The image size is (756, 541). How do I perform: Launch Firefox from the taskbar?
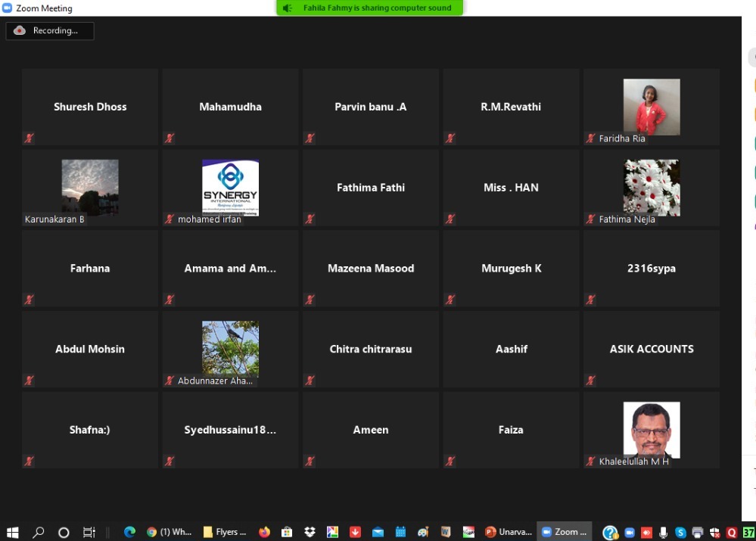click(264, 532)
